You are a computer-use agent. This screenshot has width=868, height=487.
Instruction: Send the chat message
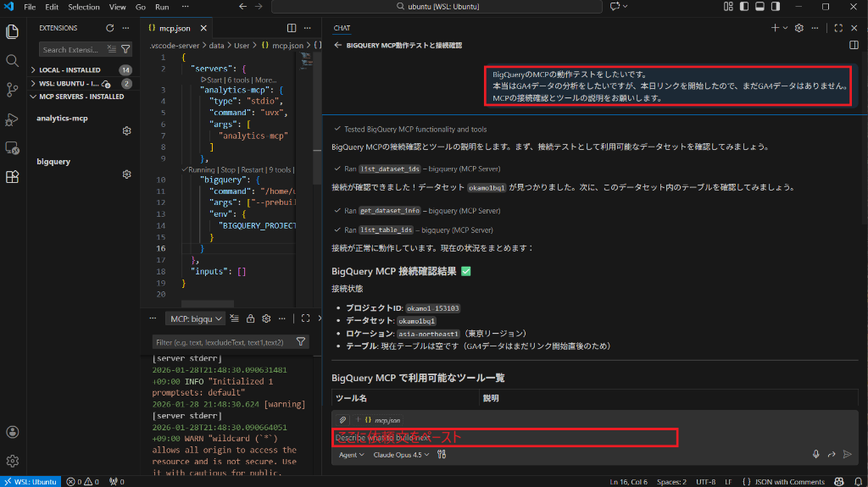click(x=847, y=454)
